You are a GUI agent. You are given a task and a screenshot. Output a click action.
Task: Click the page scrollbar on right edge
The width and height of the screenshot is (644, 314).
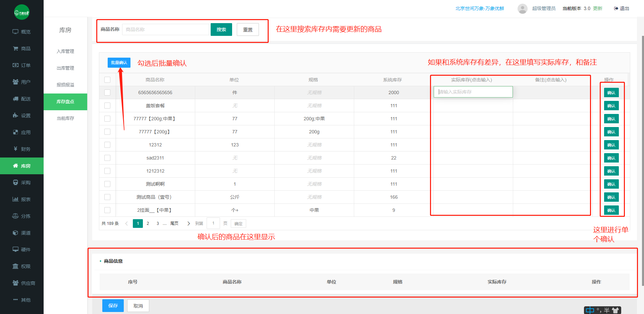pos(643,161)
